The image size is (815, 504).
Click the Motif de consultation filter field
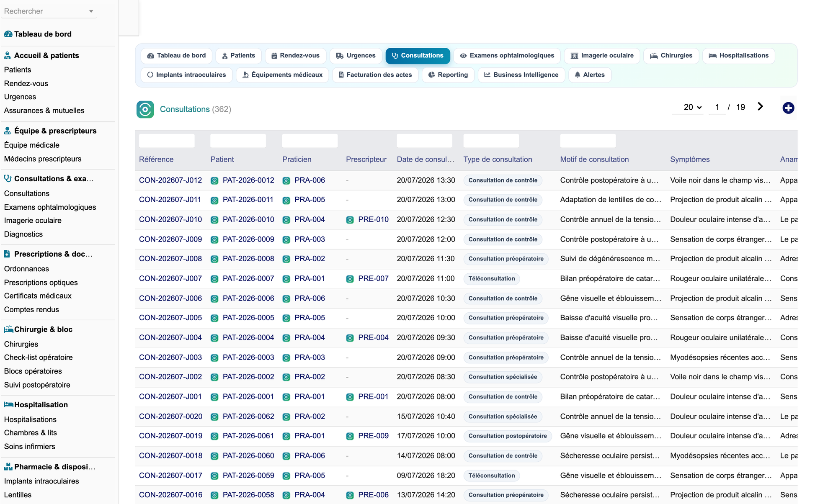pos(588,141)
